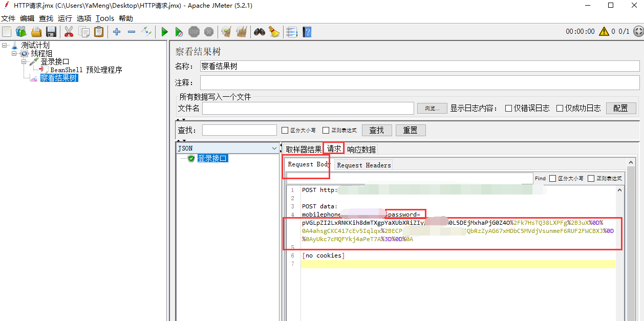Click the 浏览... button
This screenshot has height=321, width=644.
coord(432,109)
